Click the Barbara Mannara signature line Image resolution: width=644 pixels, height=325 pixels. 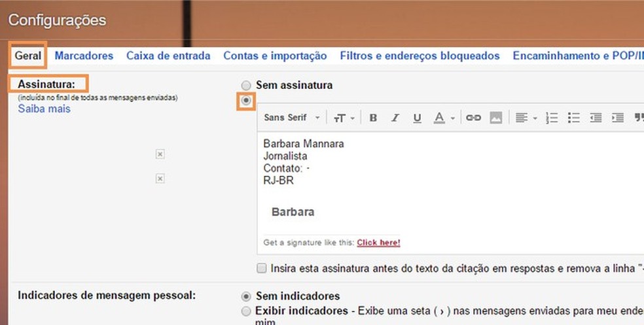[x=304, y=144]
